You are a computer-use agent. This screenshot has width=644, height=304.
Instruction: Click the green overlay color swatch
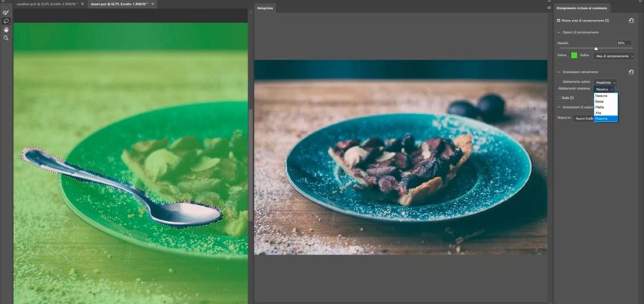click(x=574, y=55)
